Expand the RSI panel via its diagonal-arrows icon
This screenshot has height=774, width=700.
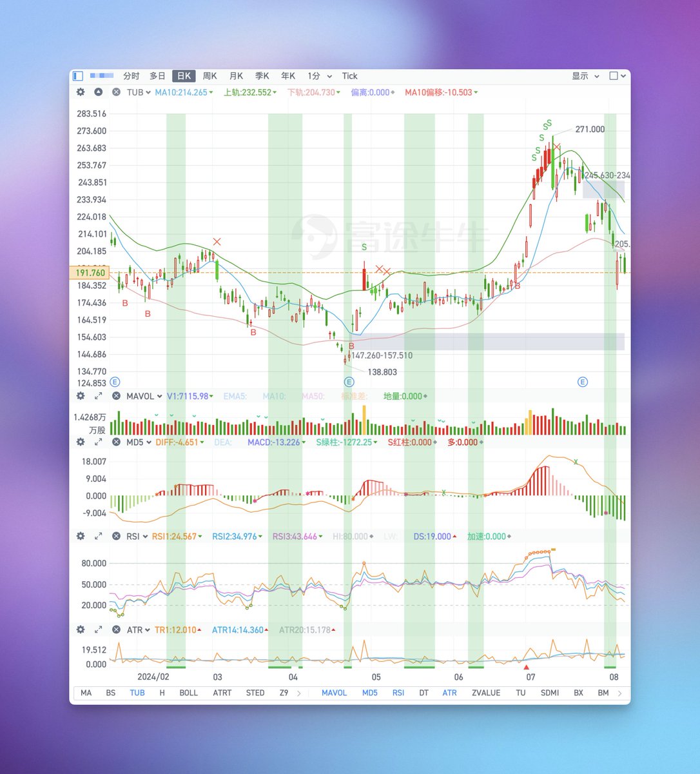[98, 536]
